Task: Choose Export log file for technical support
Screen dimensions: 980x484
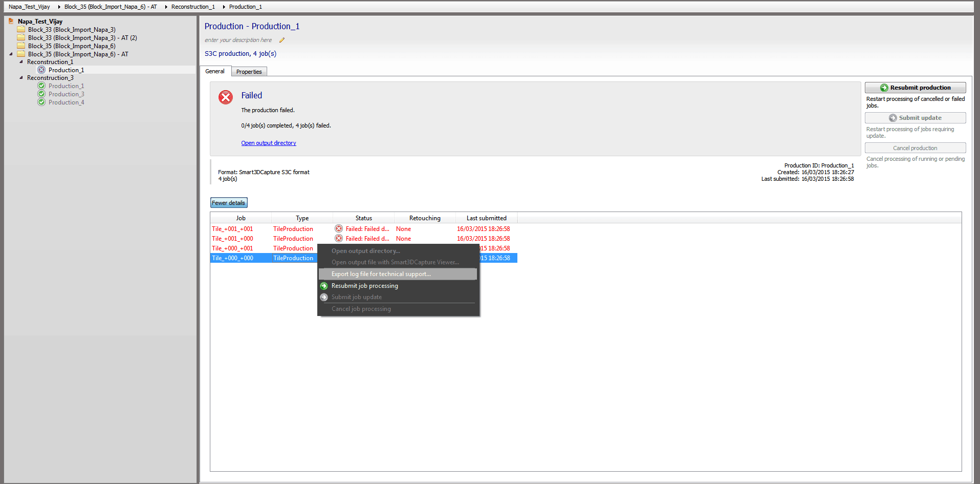Action: (381, 274)
